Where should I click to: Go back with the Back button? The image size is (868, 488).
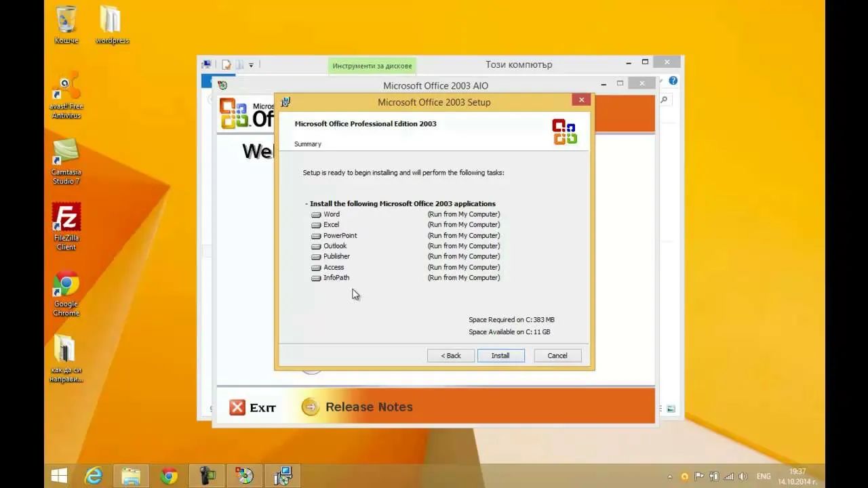[451, 356]
